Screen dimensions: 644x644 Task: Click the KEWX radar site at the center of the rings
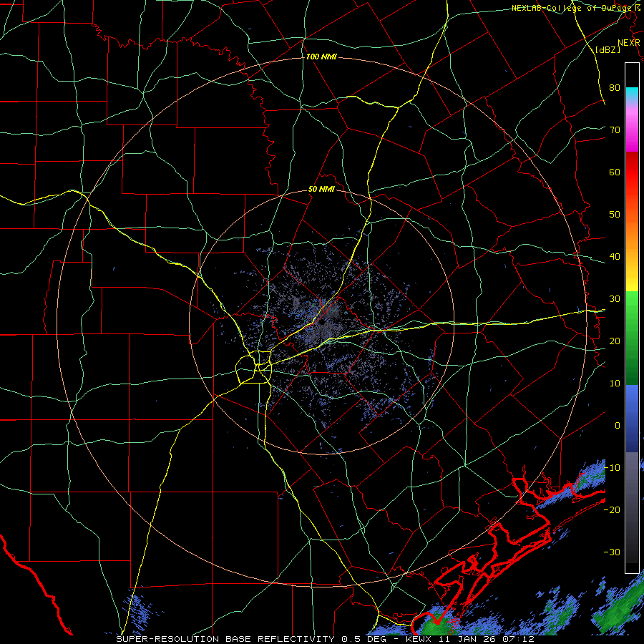(322, 322)
